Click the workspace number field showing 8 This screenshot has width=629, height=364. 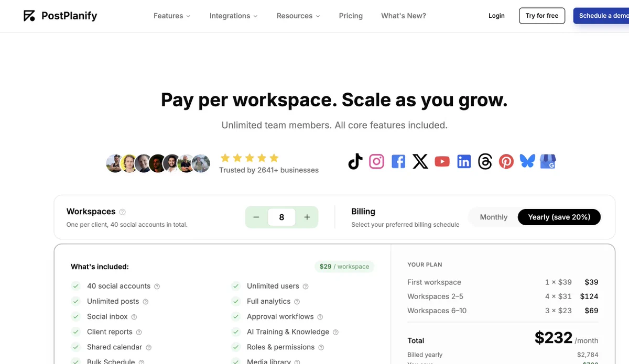281,217
